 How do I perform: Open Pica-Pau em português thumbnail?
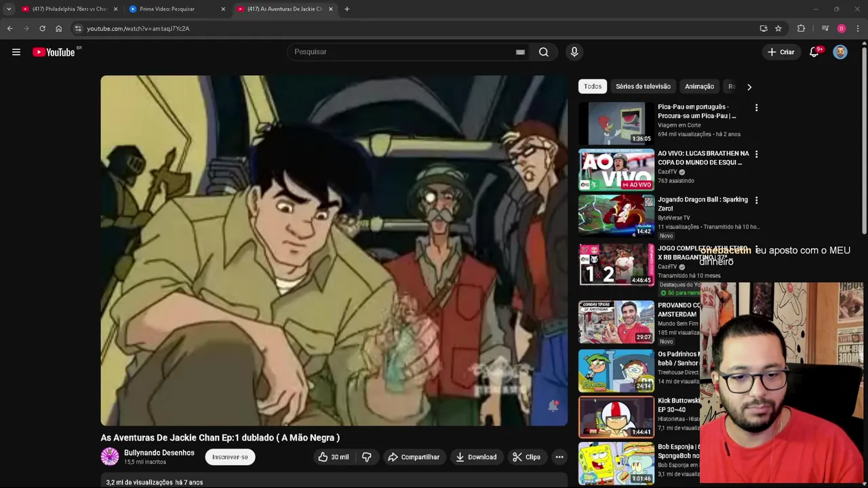coord(616,123)
